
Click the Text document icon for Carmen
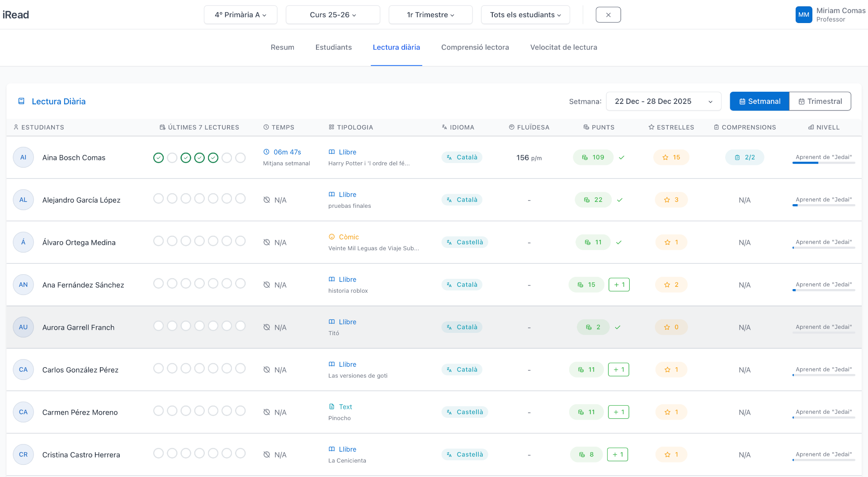[x=332, y=407]
